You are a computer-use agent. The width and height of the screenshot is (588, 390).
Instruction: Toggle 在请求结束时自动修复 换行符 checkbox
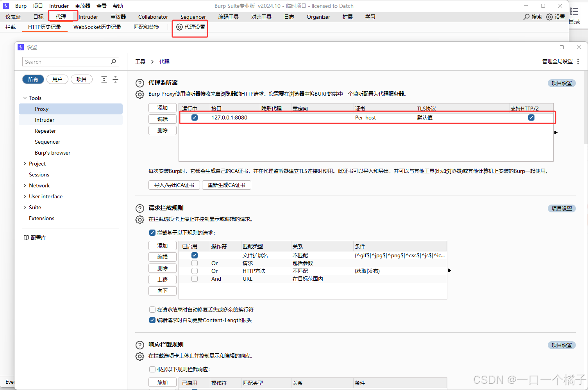pos(152,310)
